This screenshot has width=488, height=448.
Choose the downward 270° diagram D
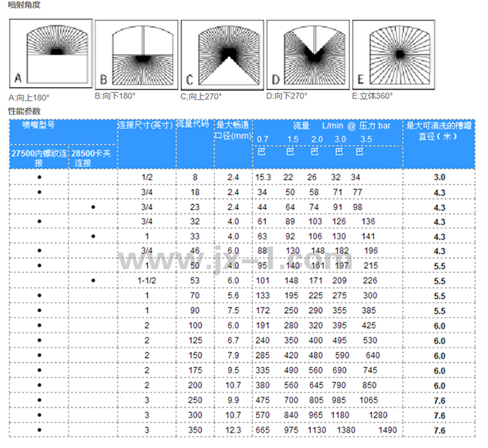coord(306,53)
